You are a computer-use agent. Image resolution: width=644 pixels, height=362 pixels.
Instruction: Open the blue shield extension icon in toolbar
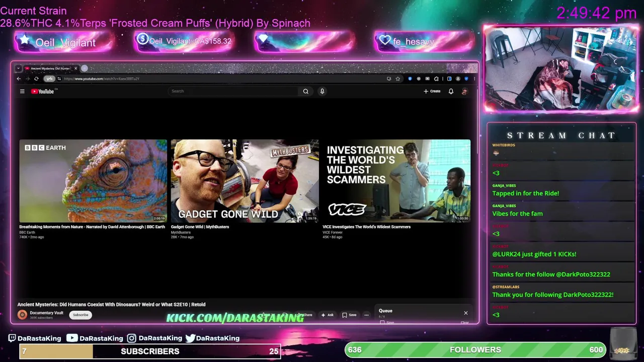pos(410,78)
